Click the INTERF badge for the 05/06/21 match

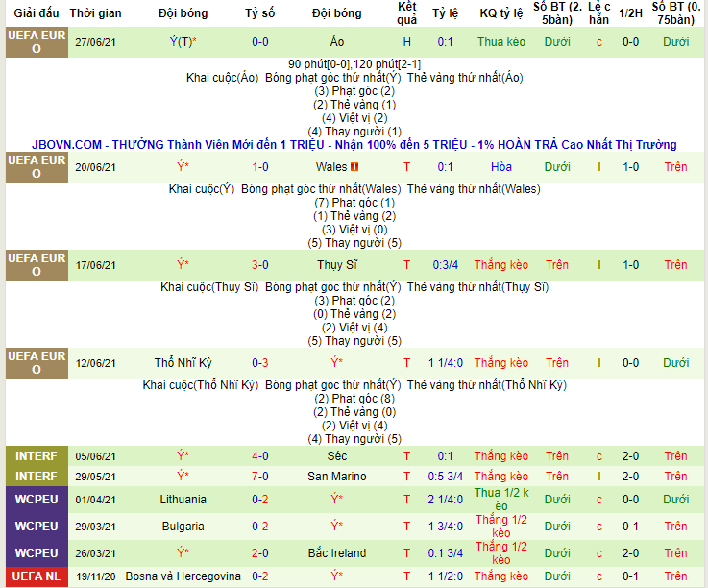point(35,456)
